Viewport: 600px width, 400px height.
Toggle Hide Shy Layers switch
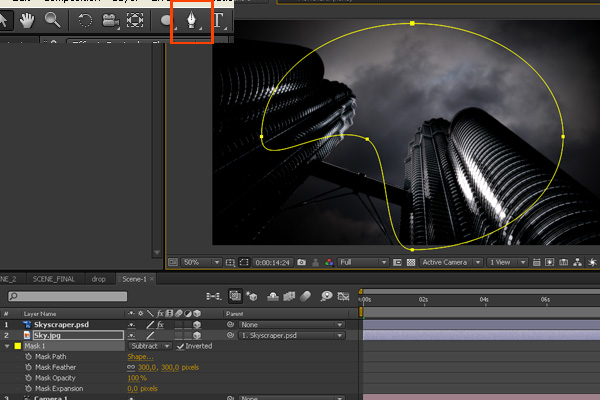click(x=272, y=296)
